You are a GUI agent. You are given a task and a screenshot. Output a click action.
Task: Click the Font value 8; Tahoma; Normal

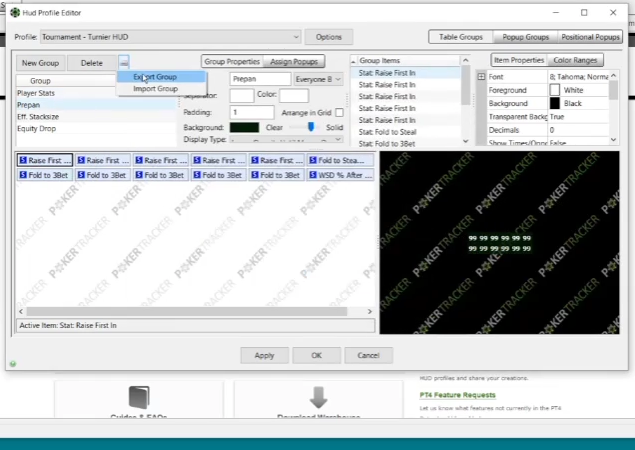pyautogui.click(x=579, y=77)
